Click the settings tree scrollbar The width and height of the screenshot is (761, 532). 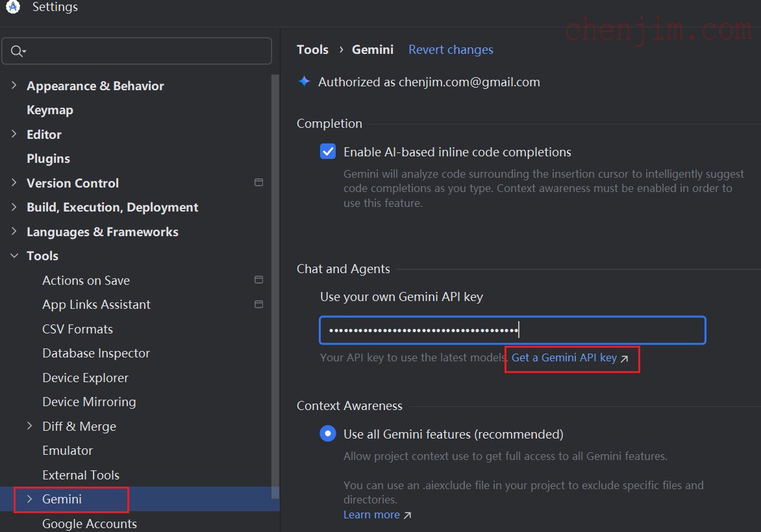275,286
